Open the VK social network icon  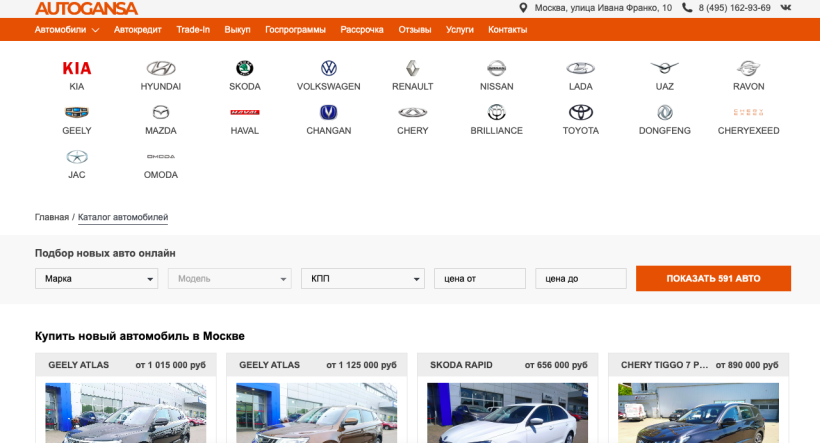pyautogui.click(x=785, y=7)
